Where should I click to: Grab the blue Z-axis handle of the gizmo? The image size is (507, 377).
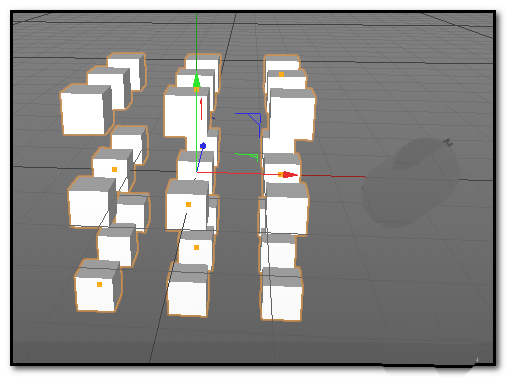click(203, 146)
